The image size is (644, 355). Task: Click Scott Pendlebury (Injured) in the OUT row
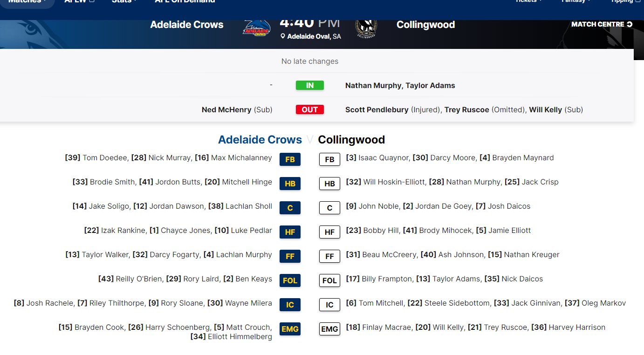click(393, 109)
